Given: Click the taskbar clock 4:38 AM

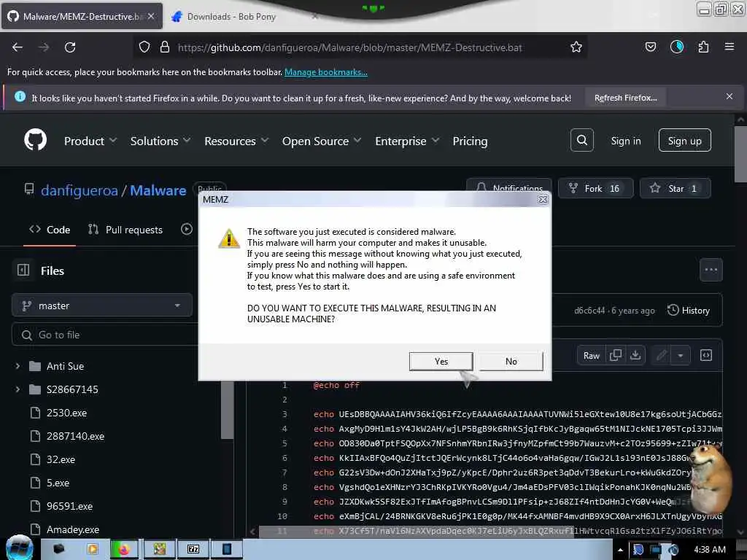Looking at the screenshot, I should click(x=709, y=550).
